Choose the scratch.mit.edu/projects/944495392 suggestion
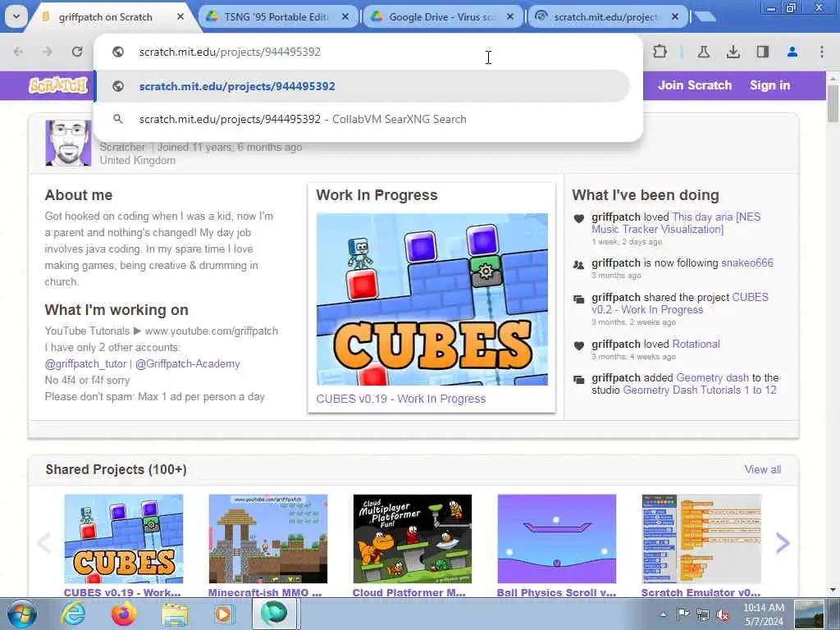The height and width of the screenshot is (630, 840). tap(362, 86)
